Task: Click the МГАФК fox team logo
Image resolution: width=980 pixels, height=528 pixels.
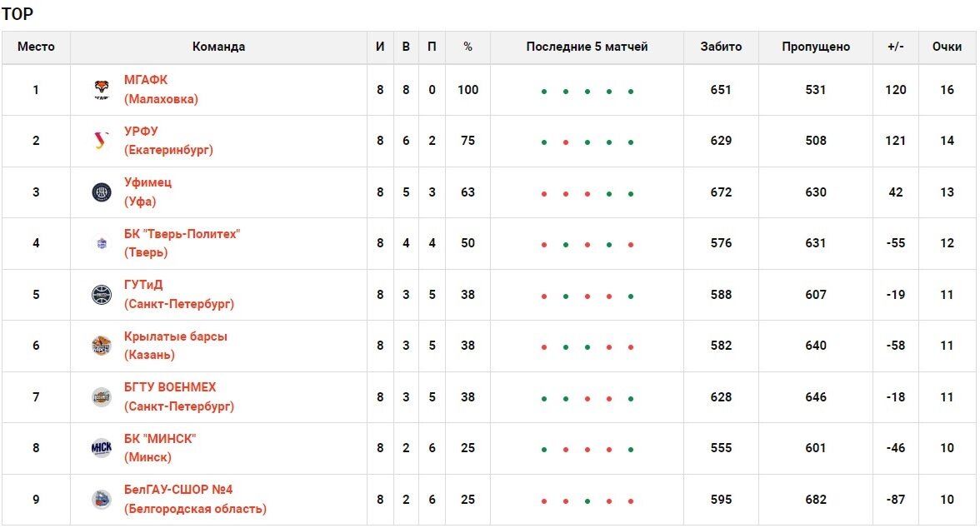Action: (102, 89)
